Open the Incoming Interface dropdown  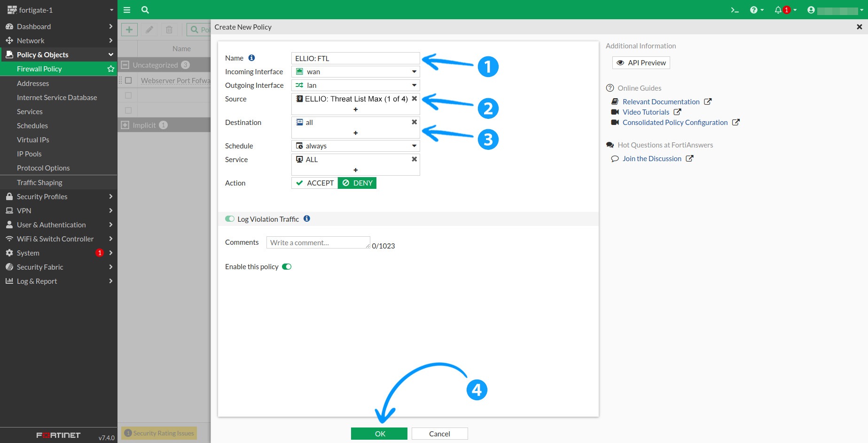[x=355, y=72]
